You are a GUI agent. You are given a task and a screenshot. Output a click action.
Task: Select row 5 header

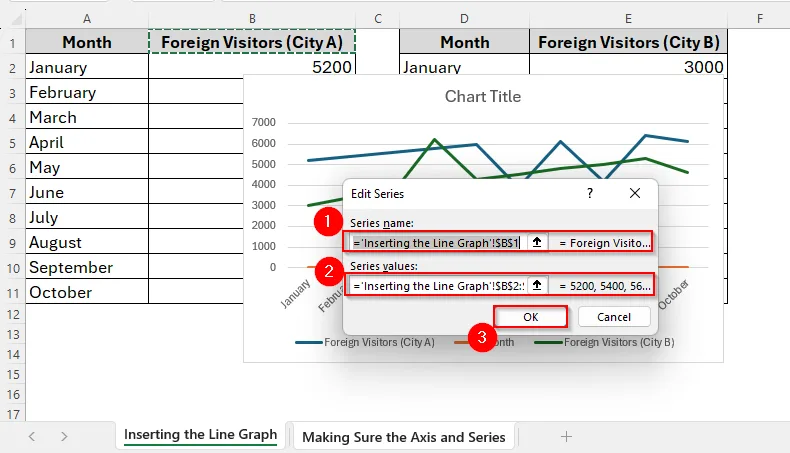point(13,143)
